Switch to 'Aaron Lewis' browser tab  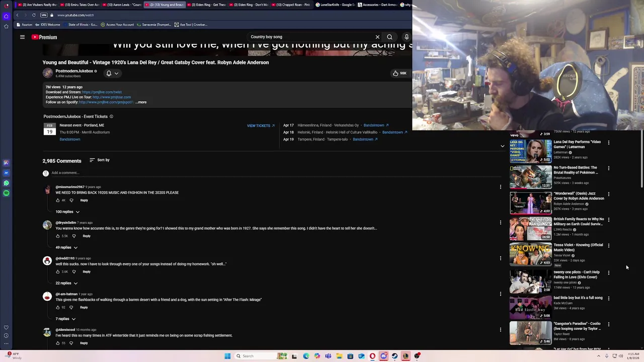122,5
